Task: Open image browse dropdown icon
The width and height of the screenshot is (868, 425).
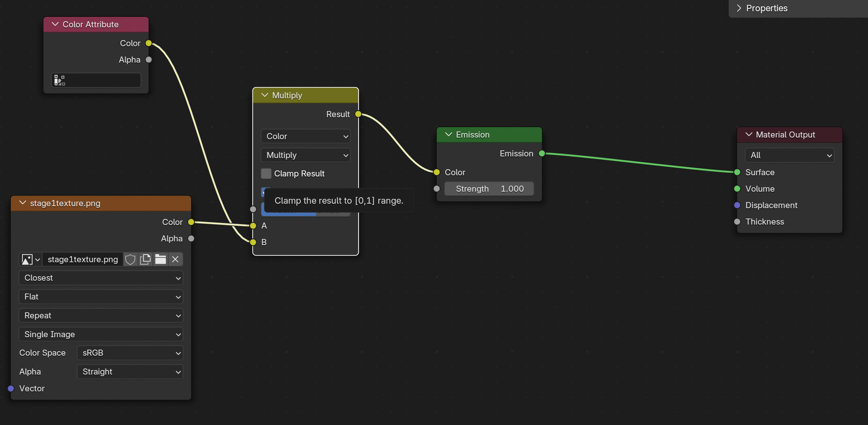Action: tap(31, 259)
